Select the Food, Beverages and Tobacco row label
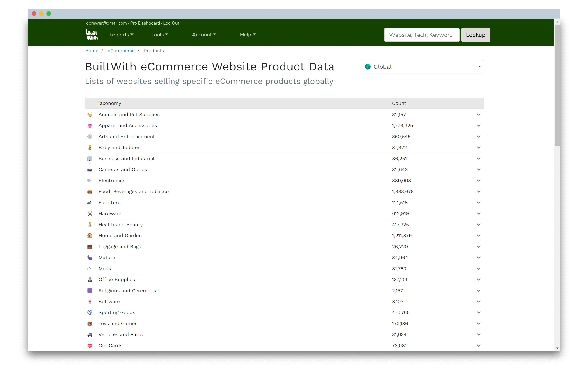The height and width of the screenshot is (370, 588). click(x=134, y=192)
